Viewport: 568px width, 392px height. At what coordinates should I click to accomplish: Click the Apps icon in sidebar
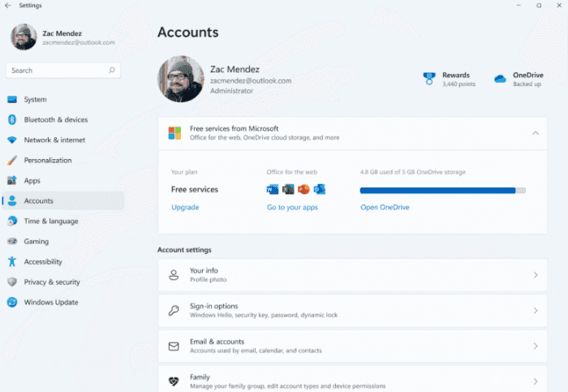coord(12,180)
